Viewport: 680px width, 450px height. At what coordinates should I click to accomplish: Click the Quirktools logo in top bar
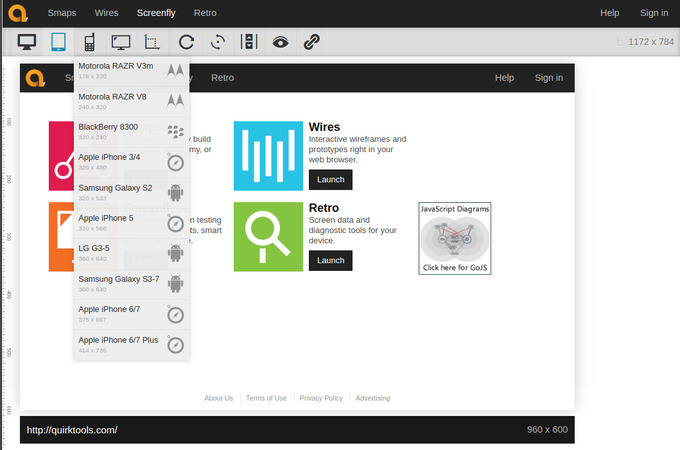click(x=18, y=13)
